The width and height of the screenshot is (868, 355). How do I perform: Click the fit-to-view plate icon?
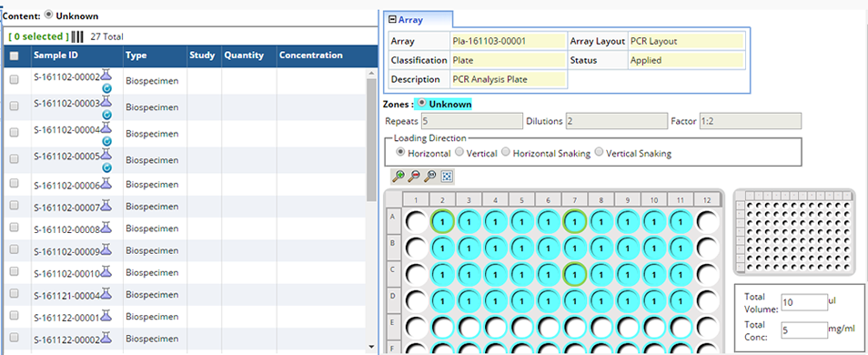[x=447, y=176]
